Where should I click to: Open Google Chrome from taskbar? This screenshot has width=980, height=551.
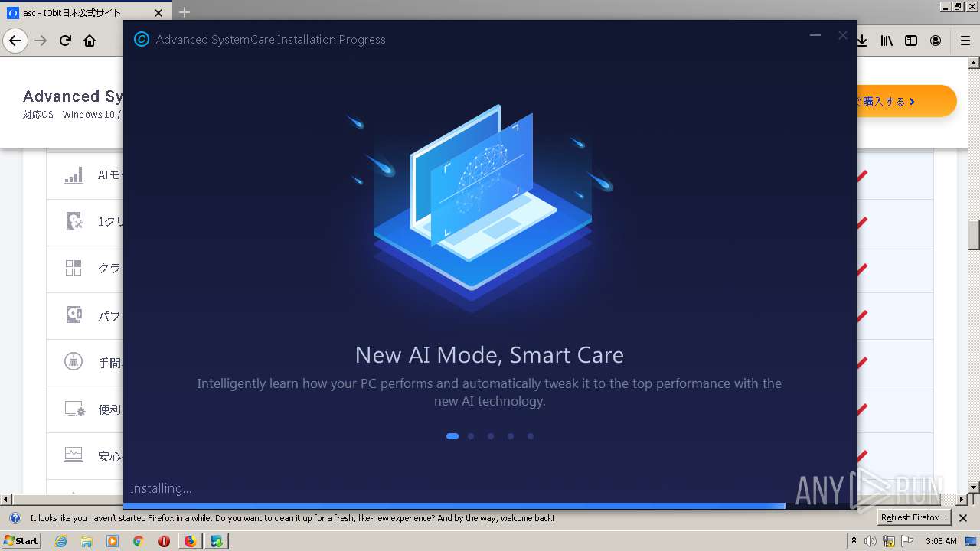pyautogui.click(x=139, y=541)
